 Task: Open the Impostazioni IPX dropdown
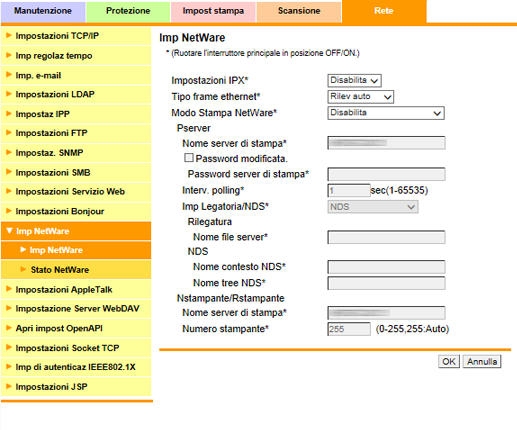(354, 80)
